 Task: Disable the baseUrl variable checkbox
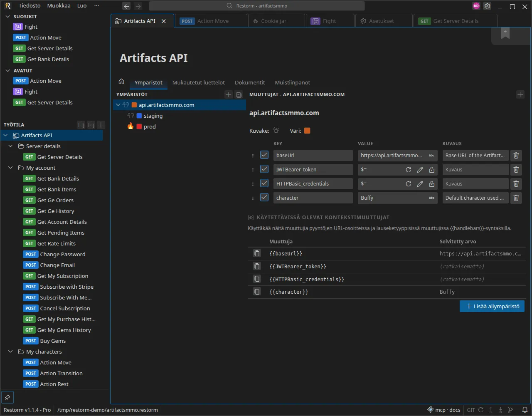[264, 155]
